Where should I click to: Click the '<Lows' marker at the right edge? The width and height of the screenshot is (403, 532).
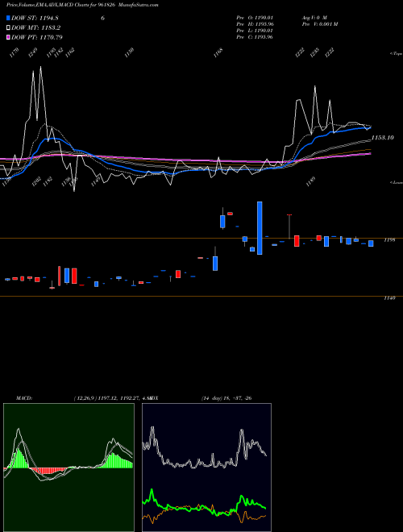397,182
